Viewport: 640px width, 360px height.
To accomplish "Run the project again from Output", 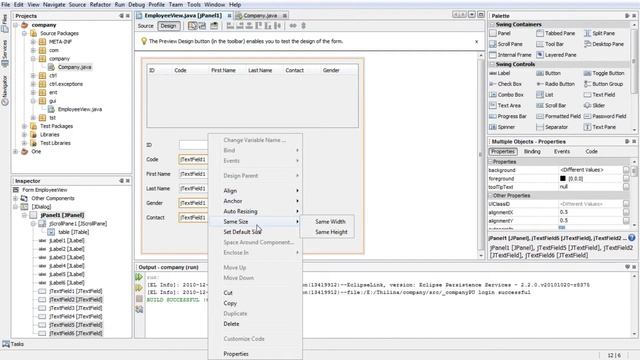I will pos(139,278).
